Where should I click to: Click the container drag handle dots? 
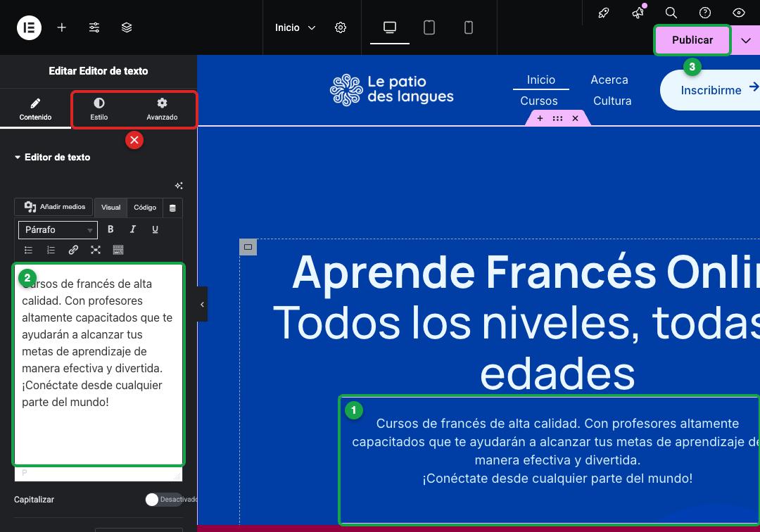(557, 118)
